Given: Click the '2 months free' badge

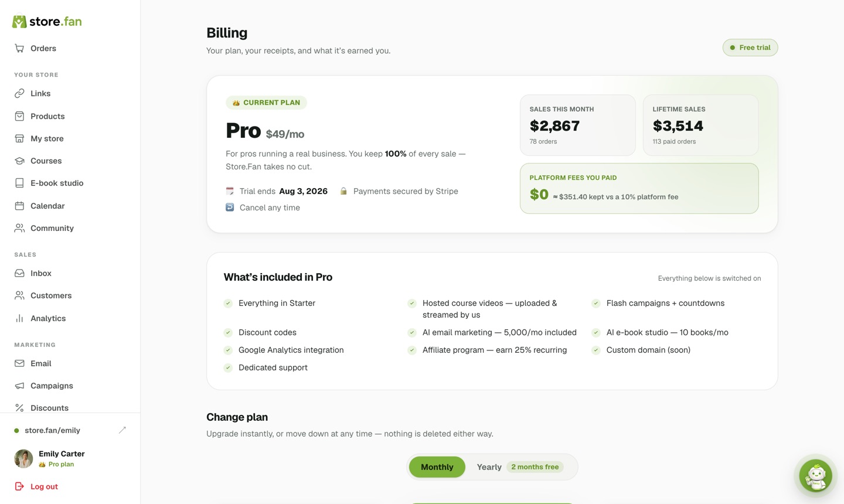Looking at the screenshot, I should [x=535, y=467].
